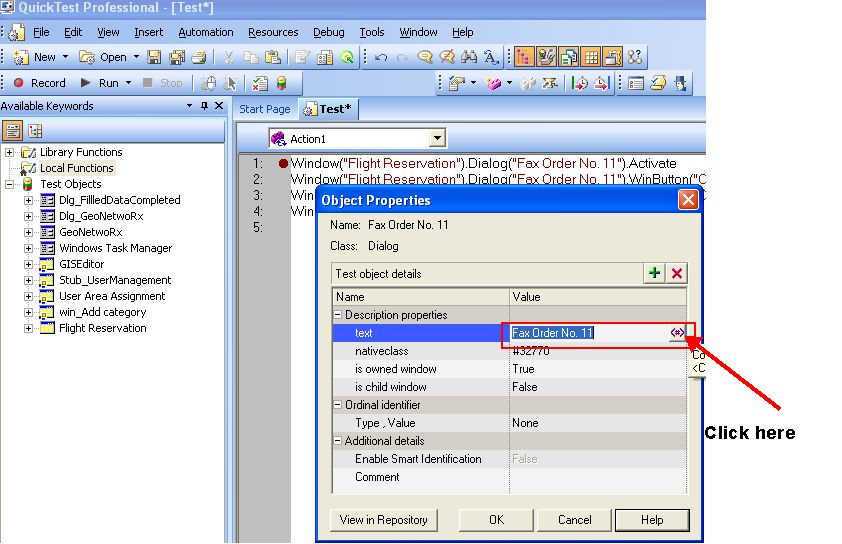842x544 pixels.
Task: Open the Automation menu
Action: (206, 32)
